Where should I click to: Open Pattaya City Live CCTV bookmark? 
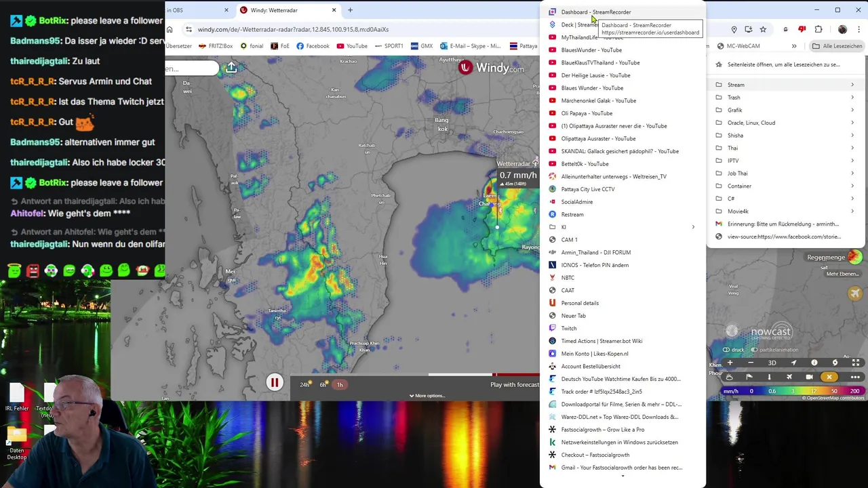[x=623, y=189]
